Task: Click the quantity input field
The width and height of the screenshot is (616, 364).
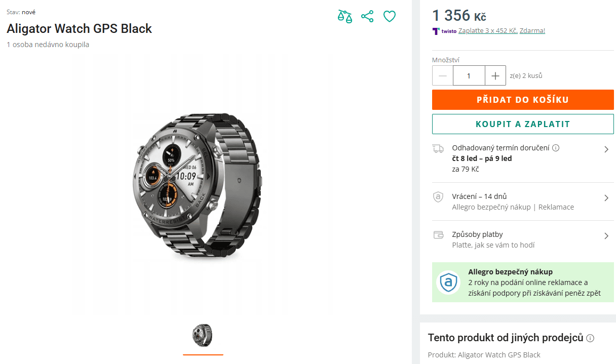Action: [x=469, y=75]
